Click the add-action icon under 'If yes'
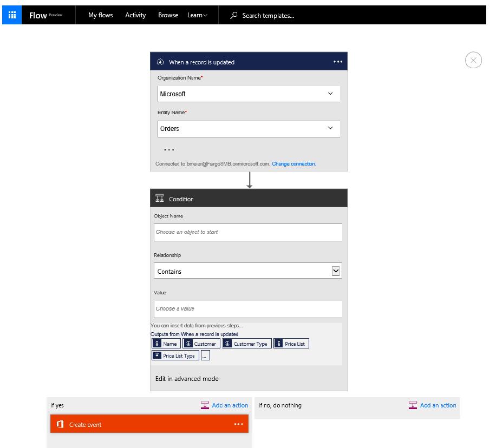The width and height of the screenshot is (496, 448). click(x=205, y=405)
